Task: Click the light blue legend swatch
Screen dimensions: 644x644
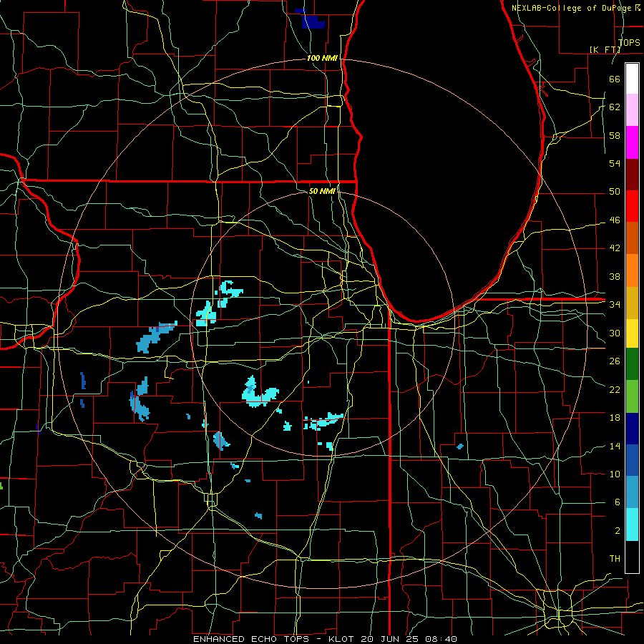Action: 632,492
